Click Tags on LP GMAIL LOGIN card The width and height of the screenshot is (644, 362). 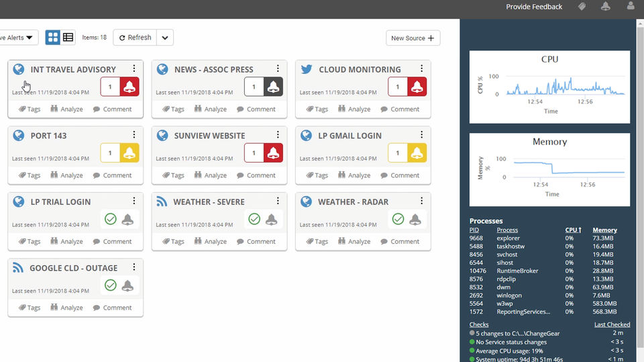[x=317, y=175]
